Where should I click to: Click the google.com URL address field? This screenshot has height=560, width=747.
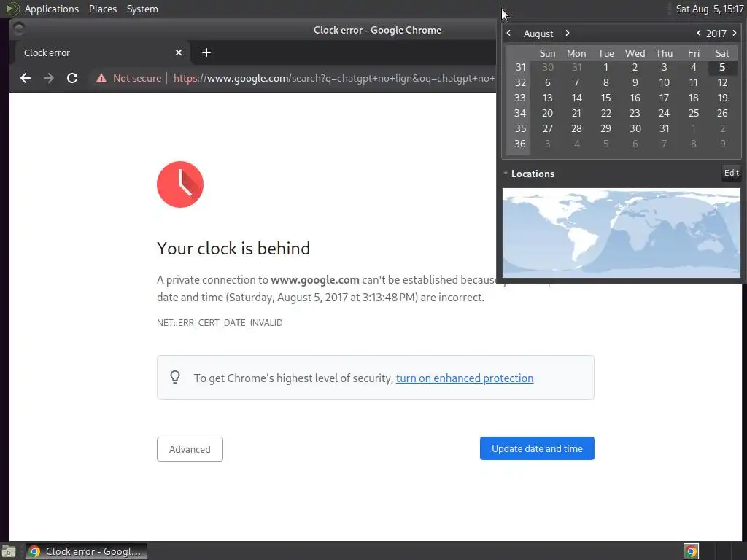333,78
